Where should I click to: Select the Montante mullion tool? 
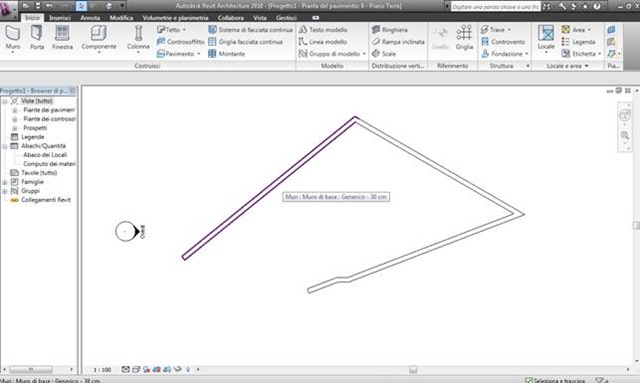pos(227,54)
